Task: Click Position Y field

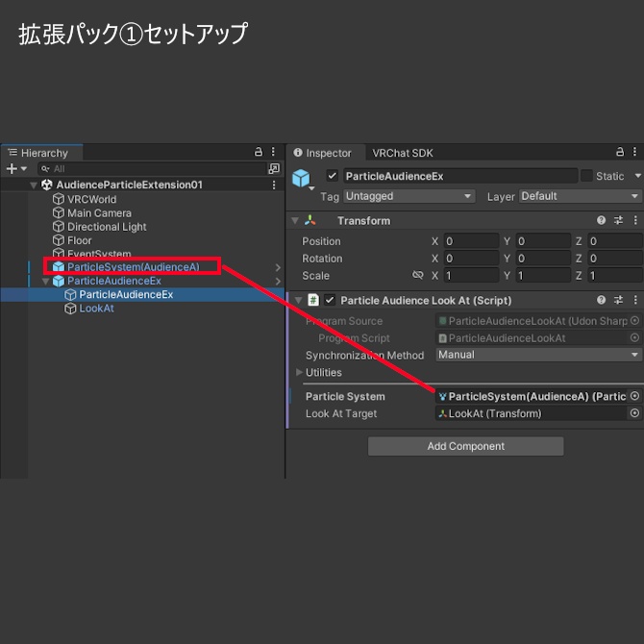Action: click(x=543, y=241)
